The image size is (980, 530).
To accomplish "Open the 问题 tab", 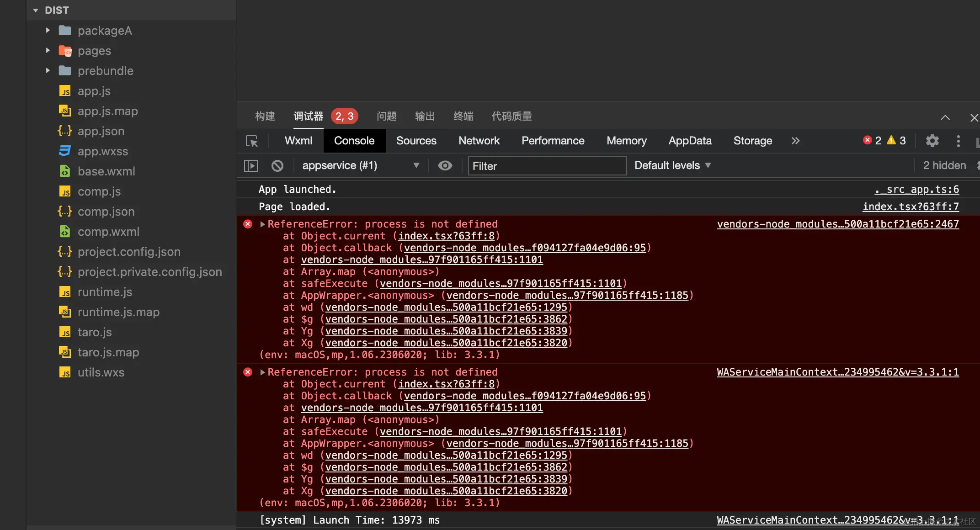I will pos(386,117).
